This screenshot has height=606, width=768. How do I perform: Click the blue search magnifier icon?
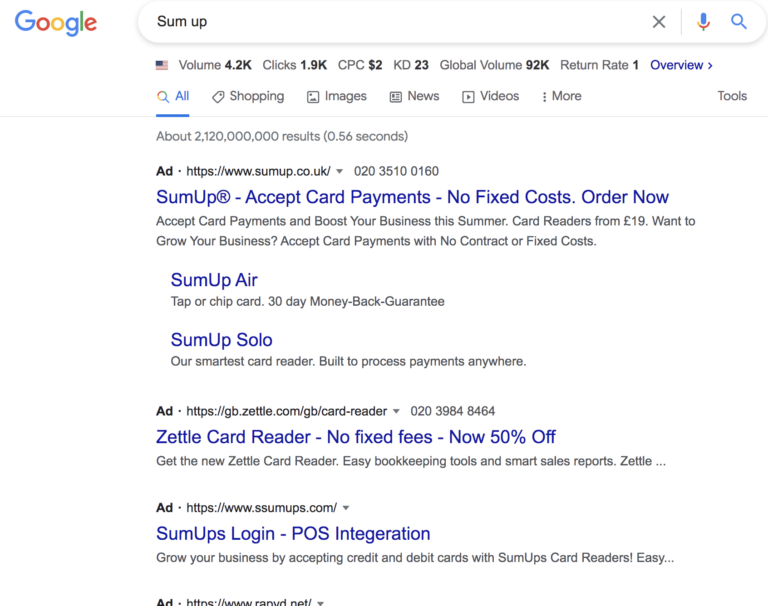tap(739, 22)
